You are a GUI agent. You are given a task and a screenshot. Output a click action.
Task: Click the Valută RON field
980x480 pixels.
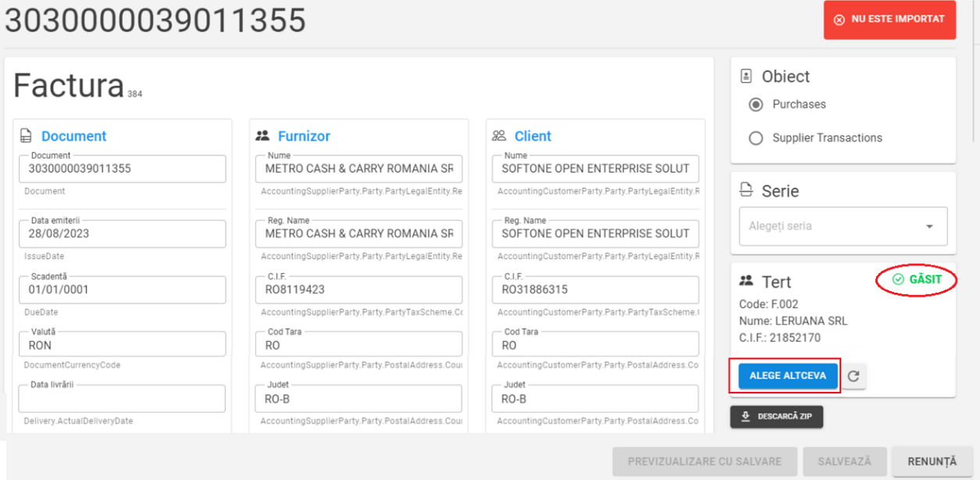click(123, 345)
